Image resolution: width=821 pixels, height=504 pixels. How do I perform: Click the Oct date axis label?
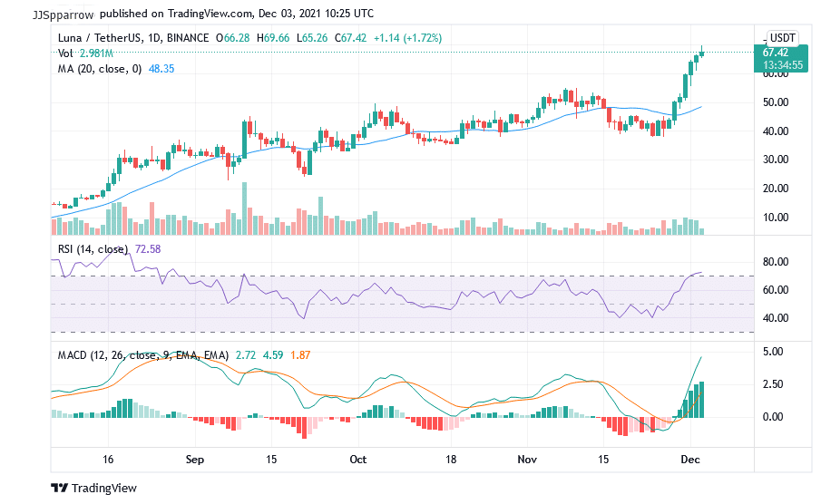[358, 460]
